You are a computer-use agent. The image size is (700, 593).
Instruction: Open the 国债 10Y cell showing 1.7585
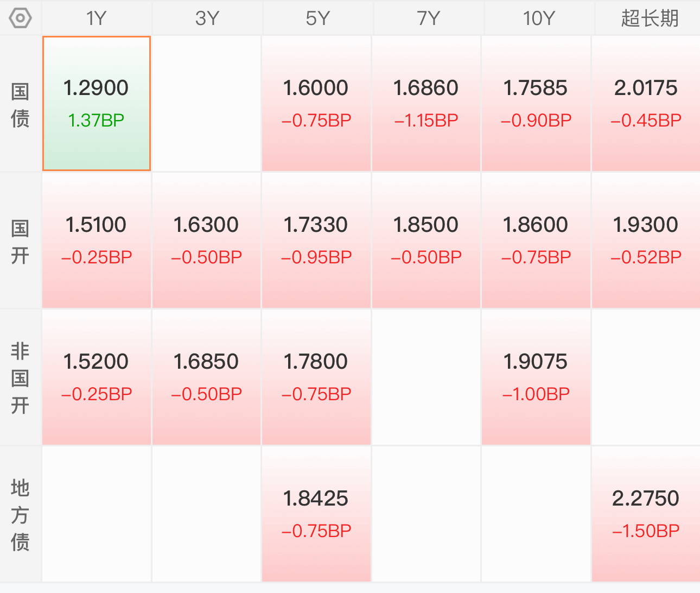536,104
